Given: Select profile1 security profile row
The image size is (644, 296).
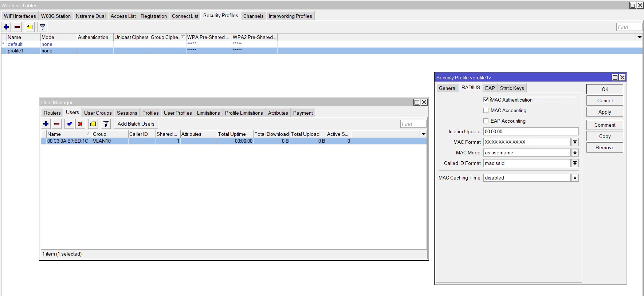Looking at the screenshot, I should tap(322, 51).
